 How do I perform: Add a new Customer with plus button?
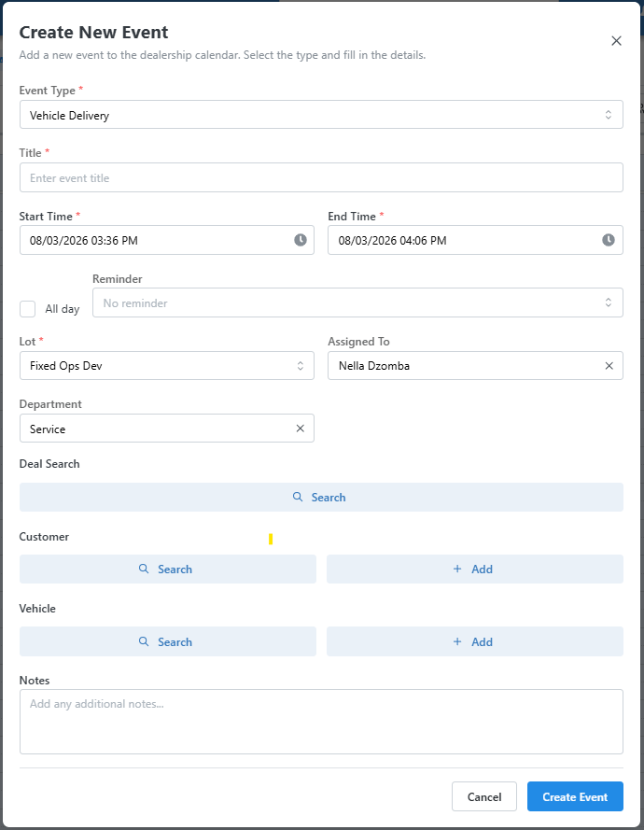[x=475, y=569]
